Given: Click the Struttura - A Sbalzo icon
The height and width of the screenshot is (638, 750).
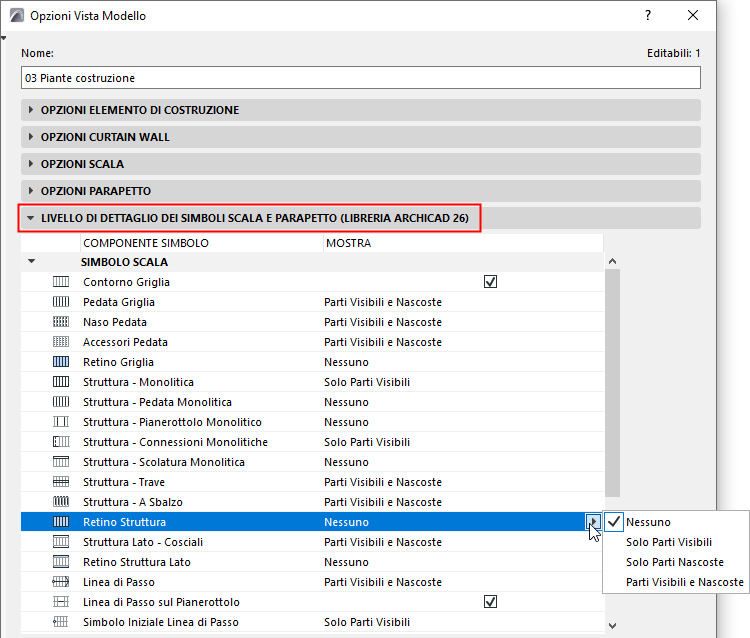Looking at the screenshot, I should point(61,502).
